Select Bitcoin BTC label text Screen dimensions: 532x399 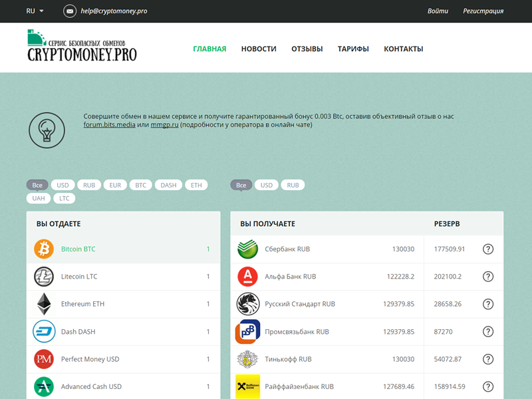pos(78,249)
